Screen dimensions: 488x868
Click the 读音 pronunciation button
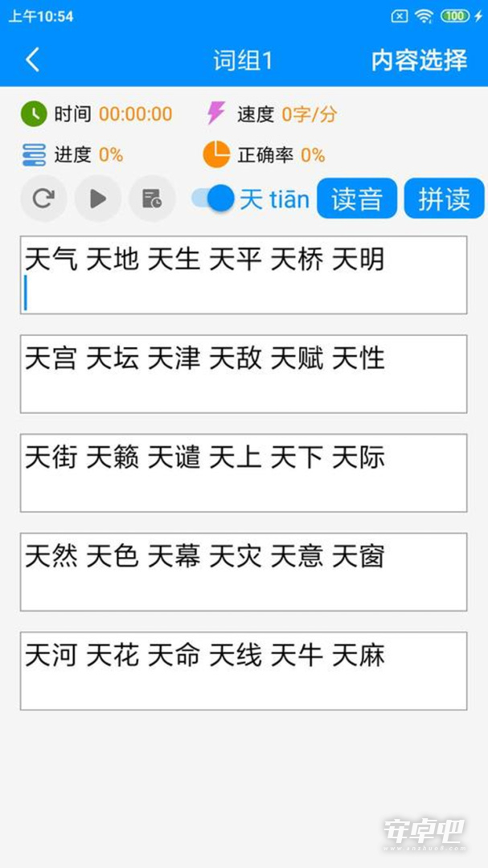click(x=357, y=199)
